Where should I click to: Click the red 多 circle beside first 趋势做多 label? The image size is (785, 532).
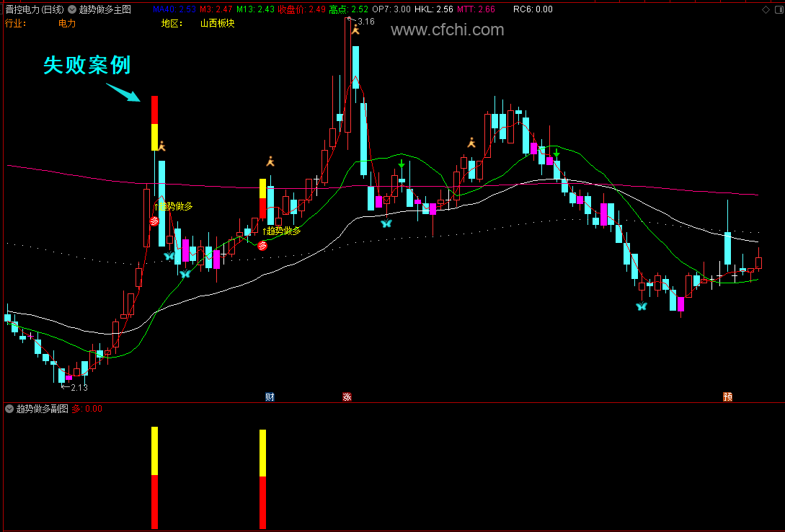pyautogui.click(x=154, y=221)
